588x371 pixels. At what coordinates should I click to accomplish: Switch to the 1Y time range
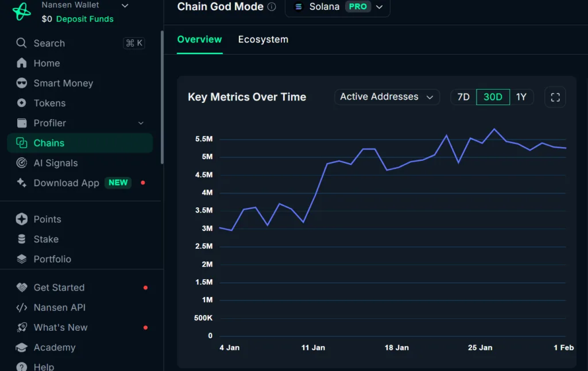click(521, 97)
